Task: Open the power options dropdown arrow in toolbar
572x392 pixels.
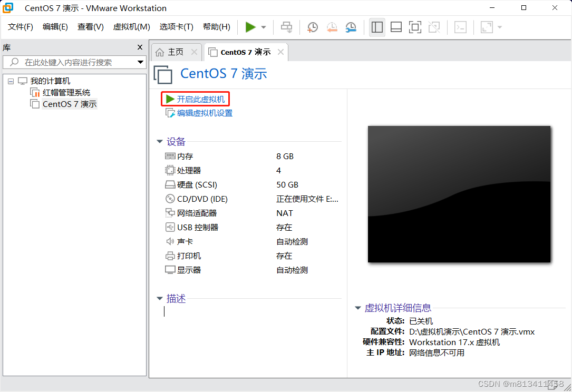Action: pyautogui.click(x=264, y=27)
